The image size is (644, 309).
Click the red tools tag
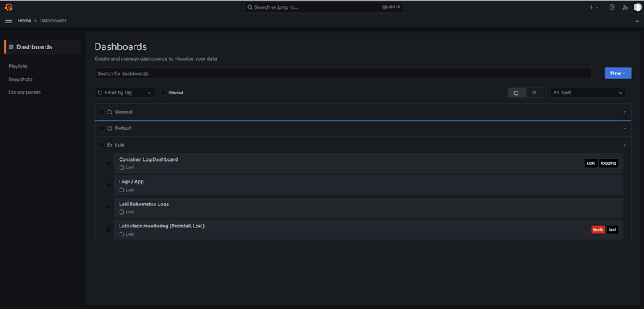(x=598, y=230)
